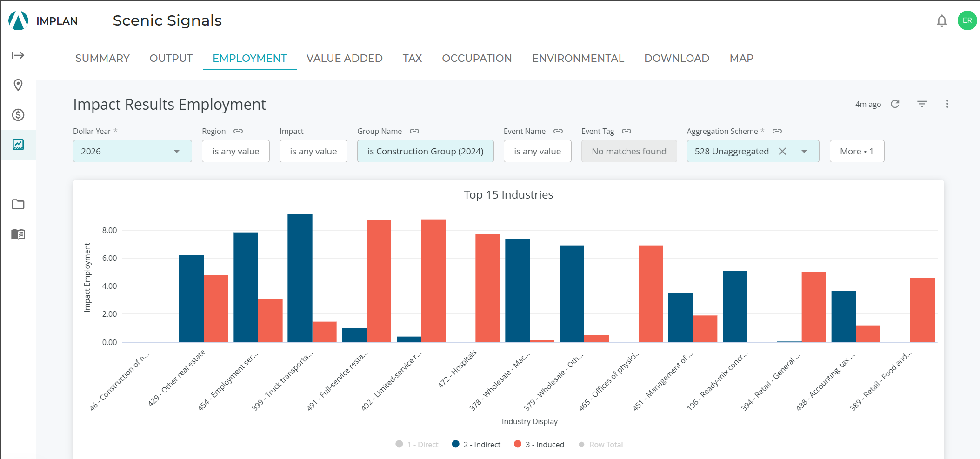Open the Projects folder icon
Screen dimensions: 980x459
pos(18,204)
